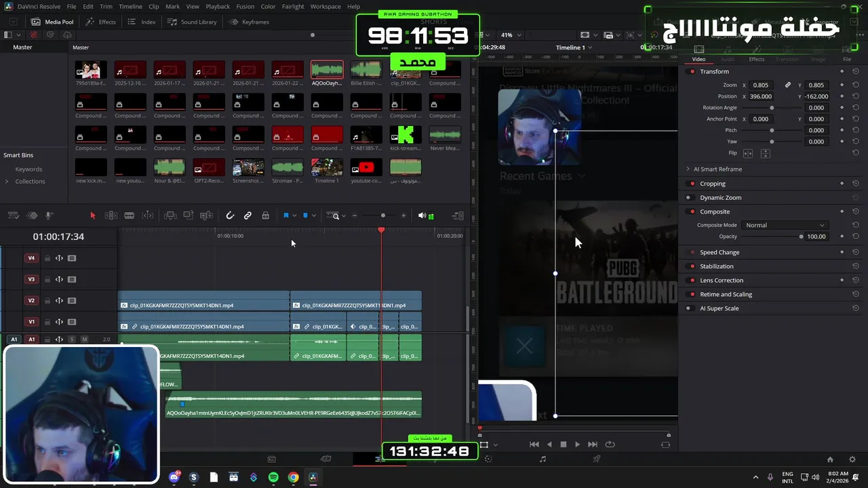Toggle auto track selector on V3
868x488 pixels.
click(x=59, y=279)
